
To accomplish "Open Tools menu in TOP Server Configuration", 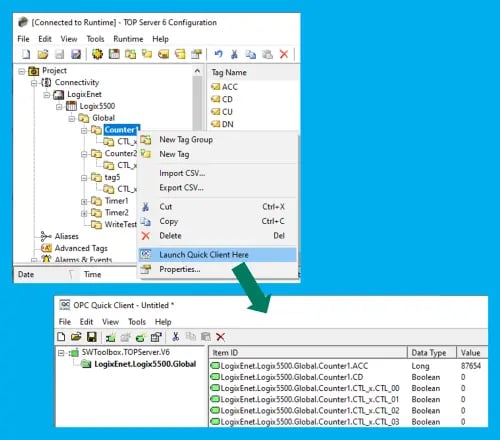I will (x=95, y=39).
